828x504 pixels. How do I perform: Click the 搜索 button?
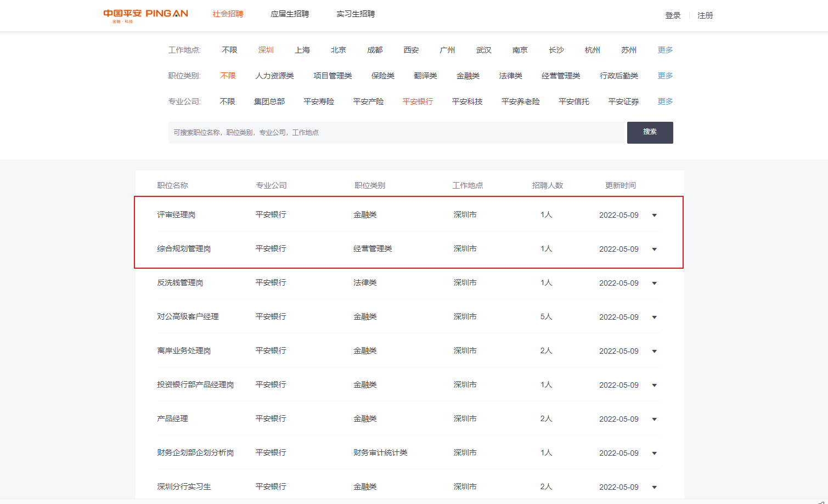point(650,133)
